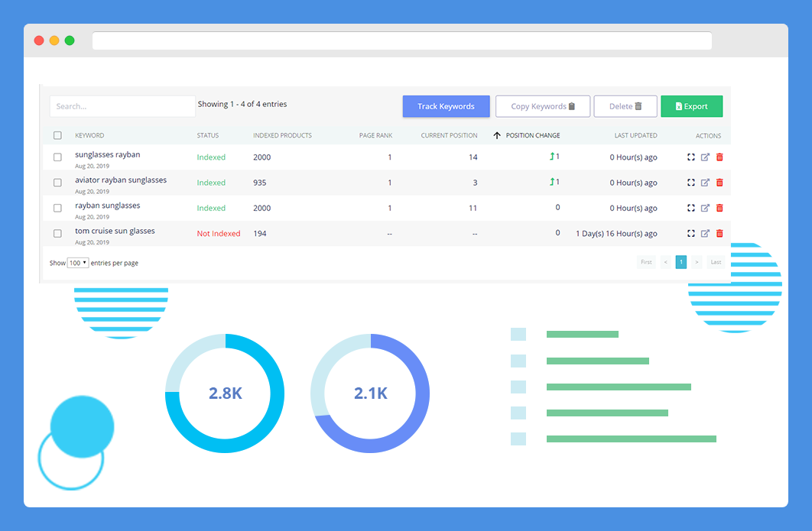Click the browser address bar
The image size is (812, 531).
(x=402, y=40)
